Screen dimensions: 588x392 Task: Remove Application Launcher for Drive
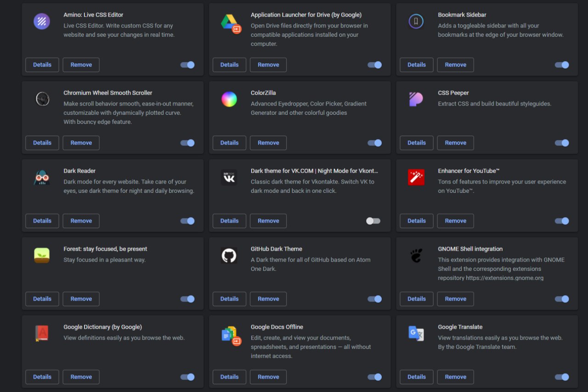tap(268, 65)
